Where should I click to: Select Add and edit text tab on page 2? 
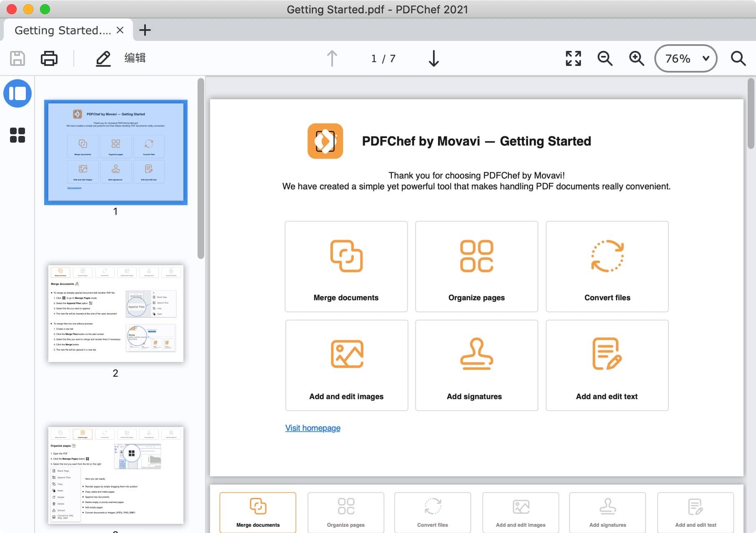pyautogui.click(x=696, y=513)
